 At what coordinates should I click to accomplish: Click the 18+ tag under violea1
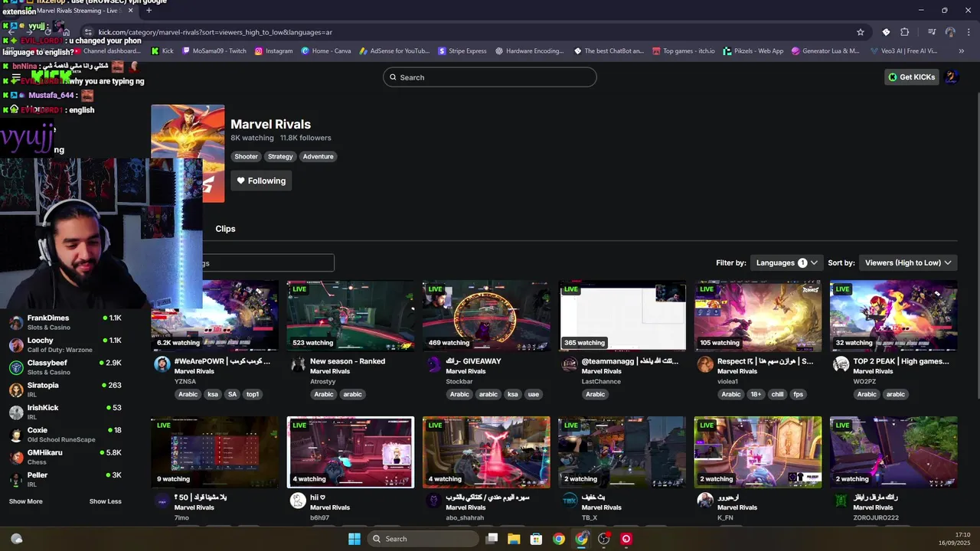tap(756, 394)
